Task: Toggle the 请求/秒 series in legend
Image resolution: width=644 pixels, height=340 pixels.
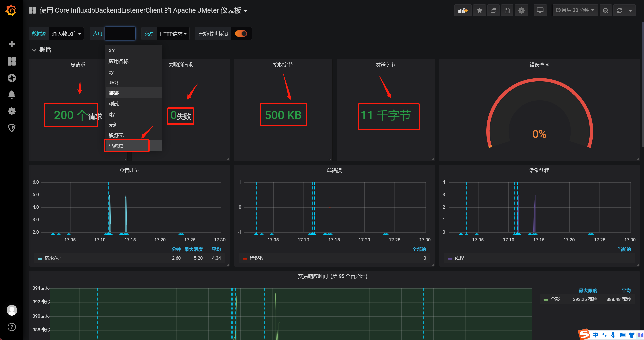Action: click(x=52, y=258)
